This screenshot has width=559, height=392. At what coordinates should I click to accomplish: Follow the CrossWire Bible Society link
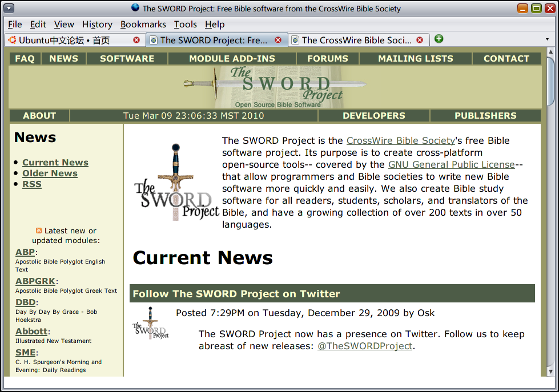click(401, 141)
